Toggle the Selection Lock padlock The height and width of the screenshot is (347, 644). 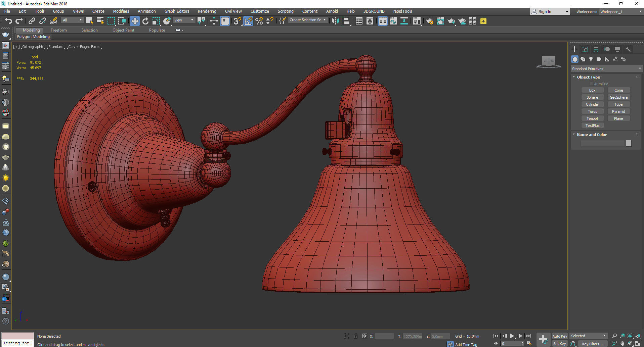[355, 336]
